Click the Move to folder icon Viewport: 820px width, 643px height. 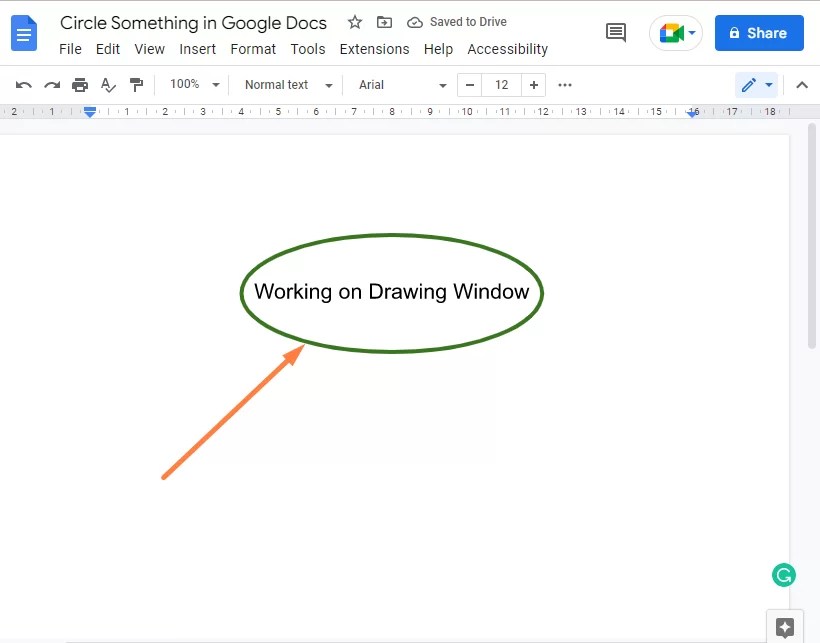(385, 21)
